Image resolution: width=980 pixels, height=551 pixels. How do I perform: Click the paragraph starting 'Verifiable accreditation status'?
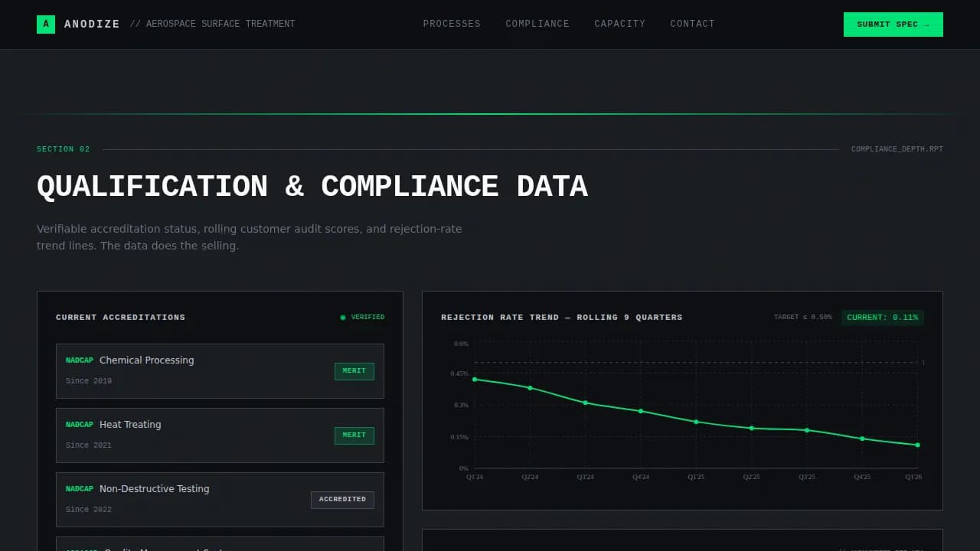pos(250,237)
